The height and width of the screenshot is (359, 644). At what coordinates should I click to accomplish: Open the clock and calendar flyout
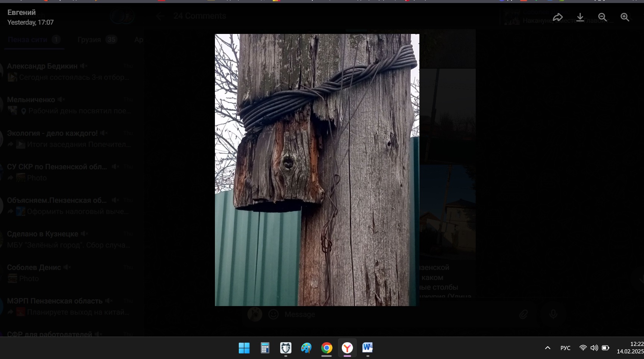coord(631,348)
